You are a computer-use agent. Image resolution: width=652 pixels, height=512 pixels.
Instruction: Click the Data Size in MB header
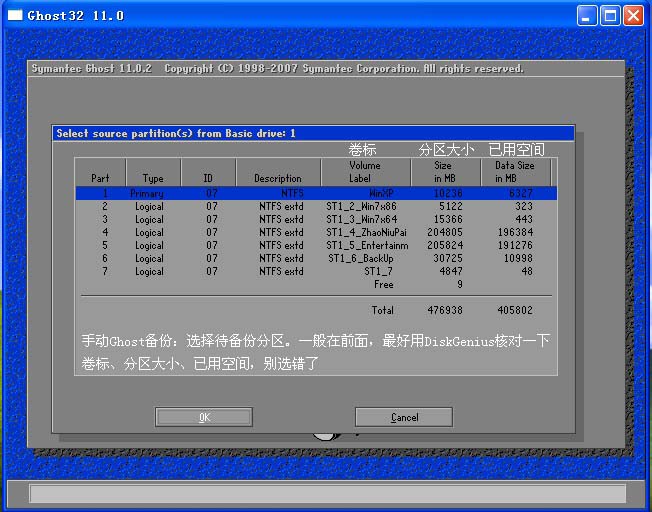(516, 172)
